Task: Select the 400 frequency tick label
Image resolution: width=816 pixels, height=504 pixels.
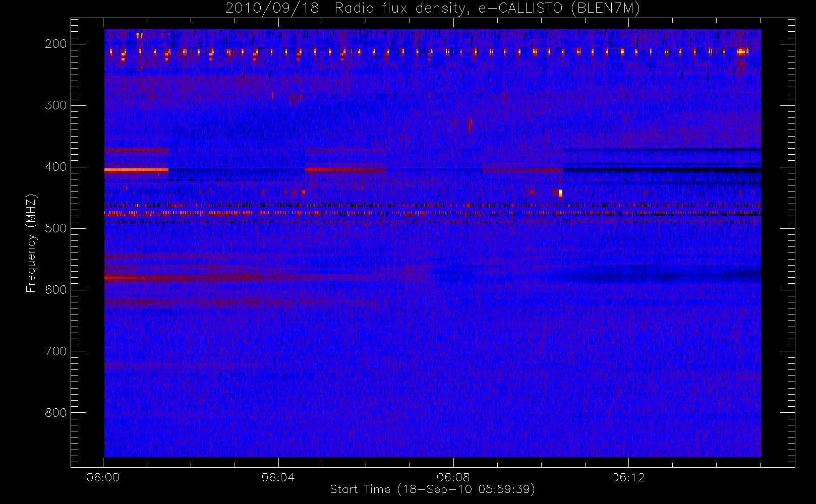Action: 55,167
